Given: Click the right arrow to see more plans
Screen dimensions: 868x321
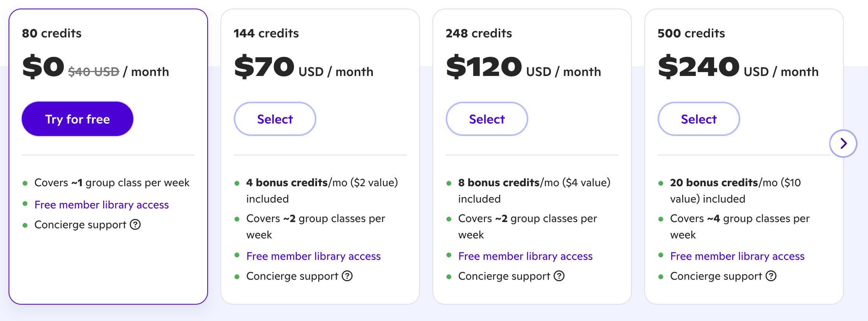Looking at the screenshot, I should coord(844,143).
